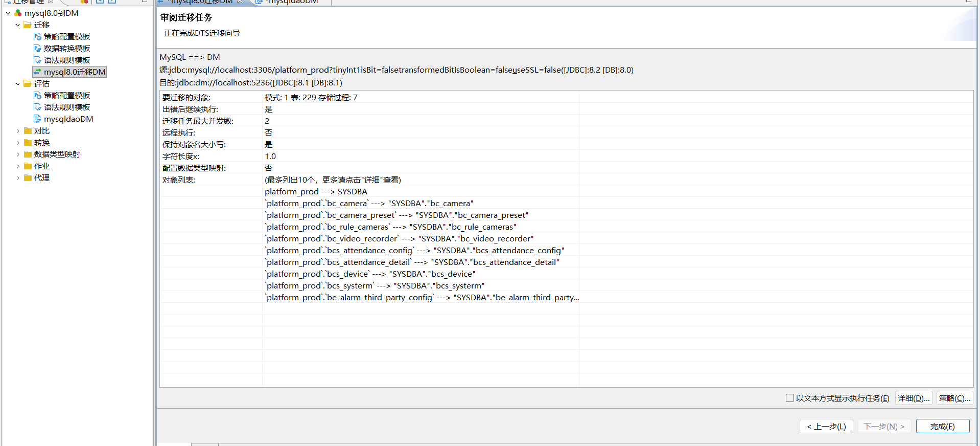Select the 出错后继续执行 row label
Viewport: 980px width, 446px height.
coord(190,109)
